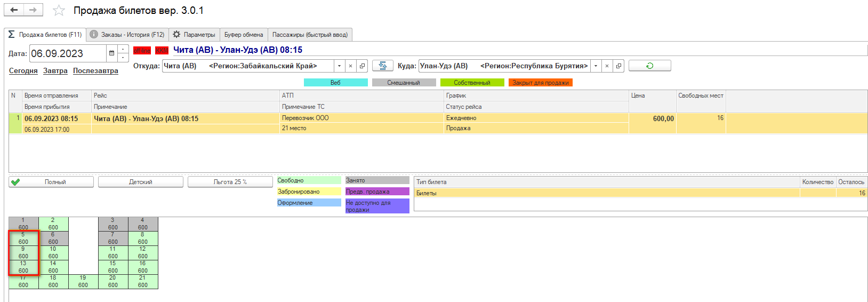
Task: Select the Детский ticket type
Action: tap(141, 182)
